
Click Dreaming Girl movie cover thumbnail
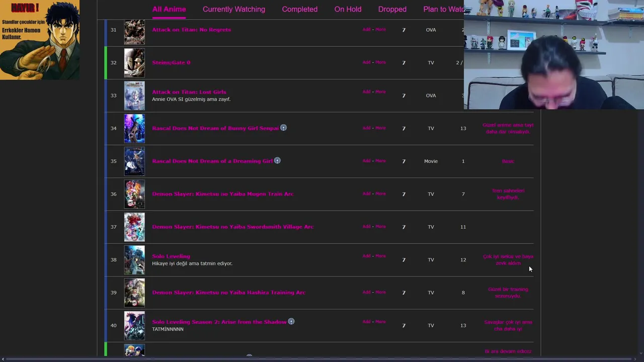[x=134, y=161]
